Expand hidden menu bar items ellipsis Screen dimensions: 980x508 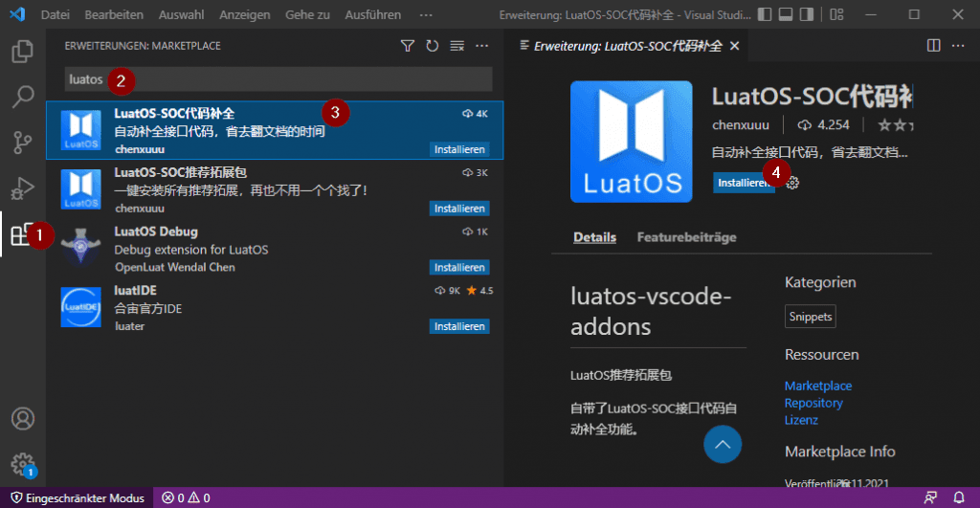click(x=426, y=15)
